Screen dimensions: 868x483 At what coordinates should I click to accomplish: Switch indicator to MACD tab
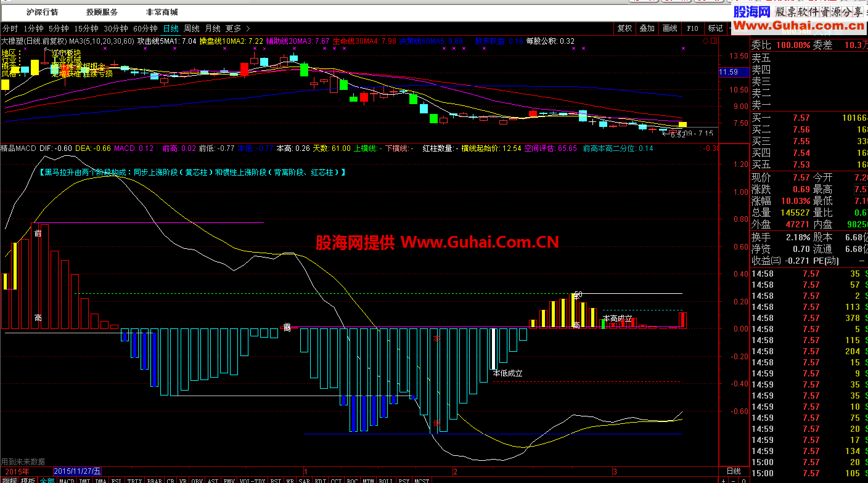(67, 479)
